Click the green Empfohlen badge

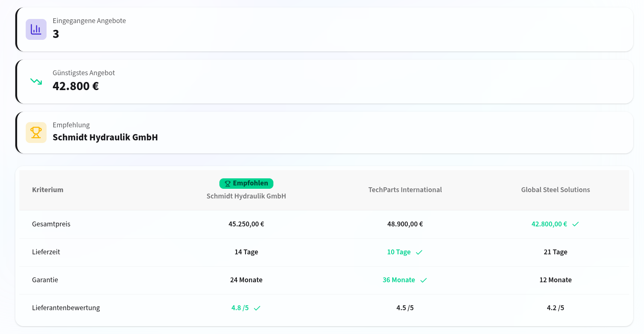pyautogui.click(x=246, y=184)
